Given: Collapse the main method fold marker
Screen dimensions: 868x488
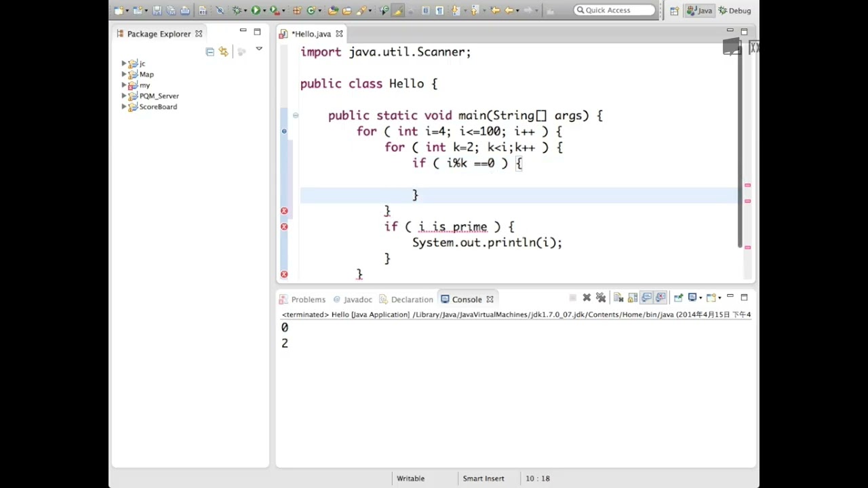Looking at the screenshot, I should (x=295, y=115).
